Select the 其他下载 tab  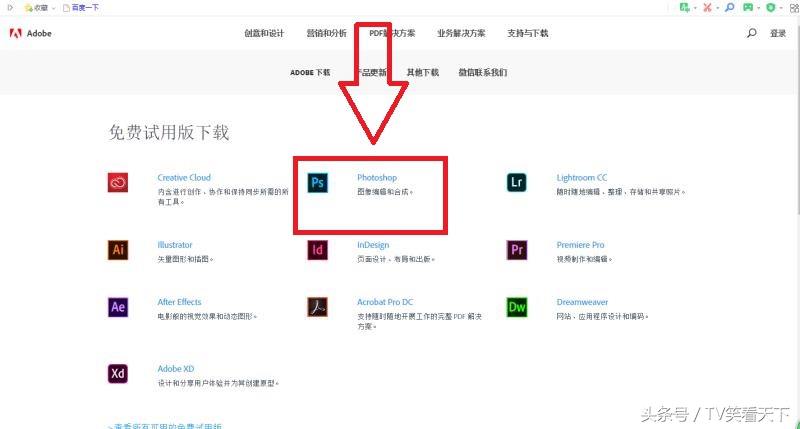(x=422, y=72)
